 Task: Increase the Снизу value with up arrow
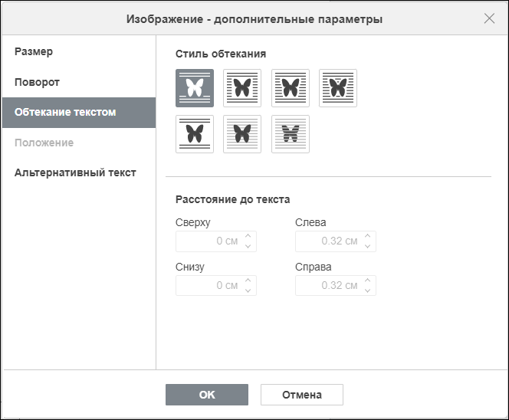(248, 280)
